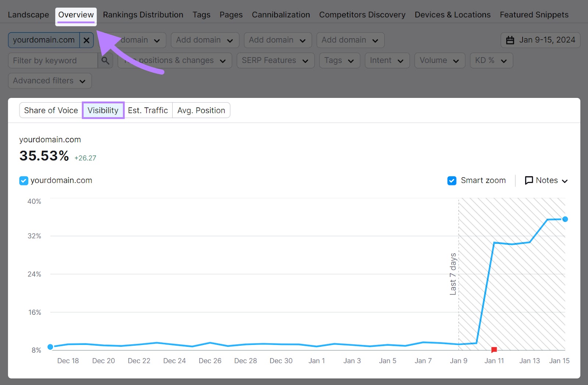
Task: Click the Dec 18 axis label
Action: pos(68,361)
